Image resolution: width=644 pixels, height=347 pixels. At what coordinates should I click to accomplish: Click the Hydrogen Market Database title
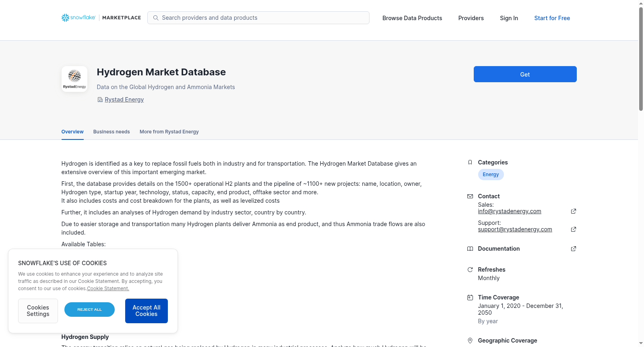click(161, 72)
